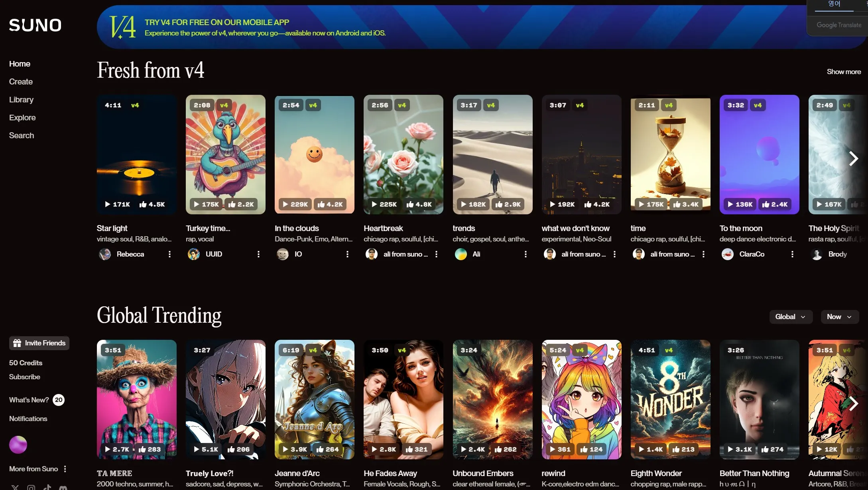868x490 pixels.
Task: Click Show more for Fresh from v4
Action: tap(843, 72)
